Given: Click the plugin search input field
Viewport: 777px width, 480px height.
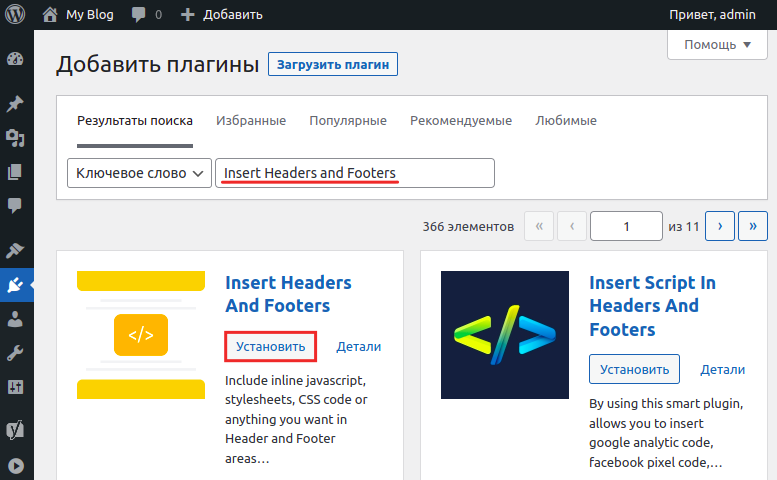Looking at the screenshot, I should pyautogui.click(x=355, y=173).
